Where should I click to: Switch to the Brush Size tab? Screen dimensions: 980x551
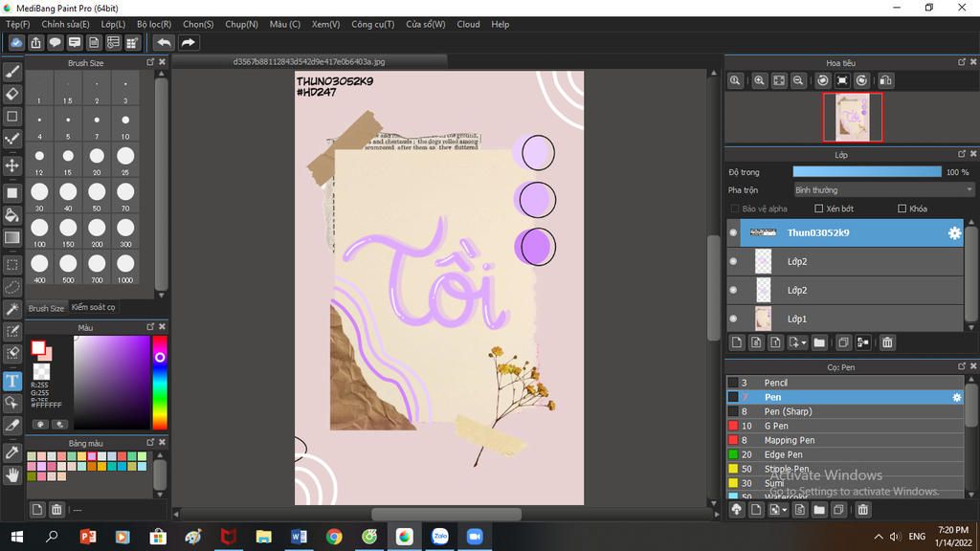coord(46,308)
